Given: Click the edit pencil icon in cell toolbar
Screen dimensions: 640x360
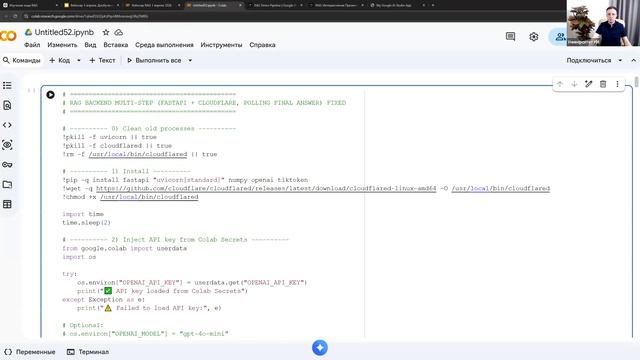Looking at the screenshot, I should coord(589,84).
